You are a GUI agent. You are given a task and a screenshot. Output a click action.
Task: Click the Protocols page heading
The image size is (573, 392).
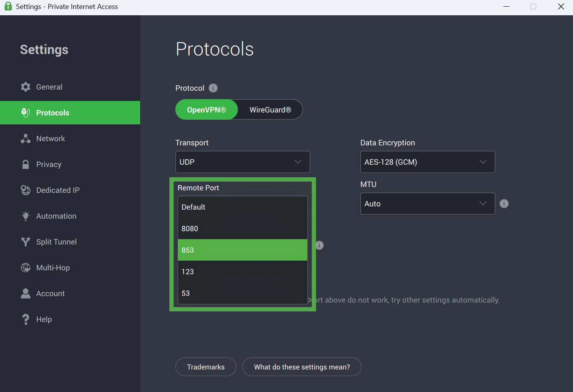(214, 49)
